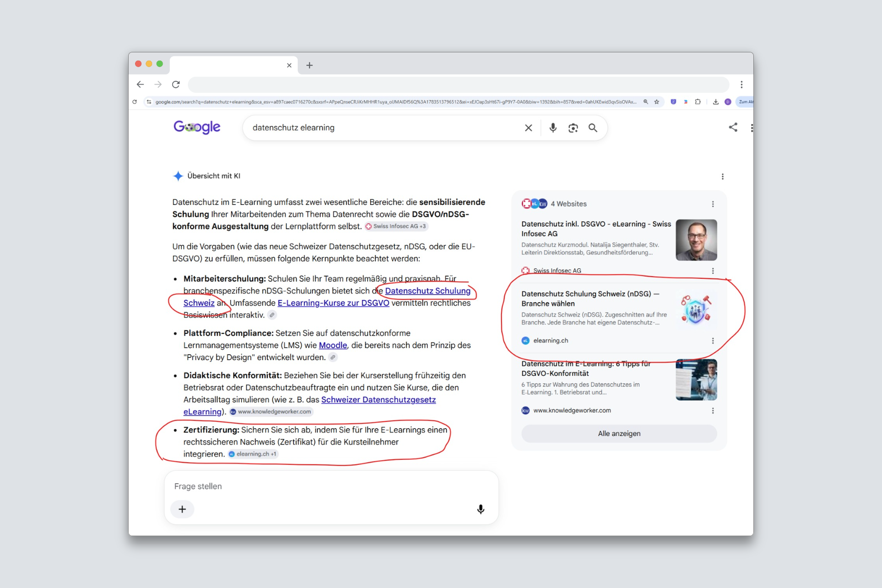Screen dimensions: 882x588
Task: Open the AI overview three-dot options
Action: tap(723, 176)
